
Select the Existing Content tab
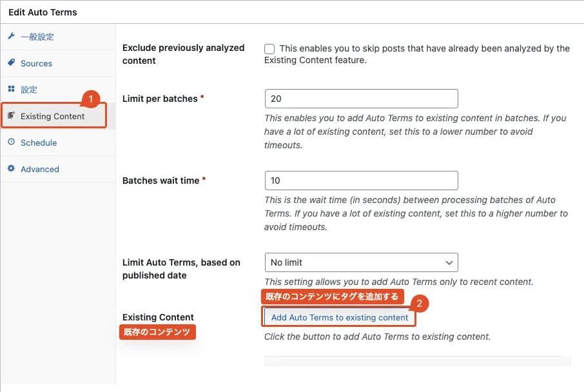pos(53,116)
